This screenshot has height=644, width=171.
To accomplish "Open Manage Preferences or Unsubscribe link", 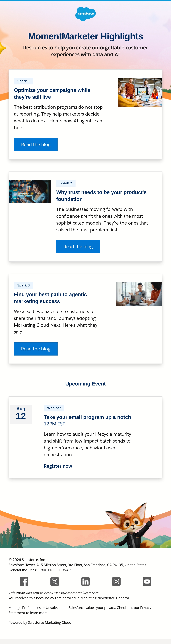I will [37, 608].
